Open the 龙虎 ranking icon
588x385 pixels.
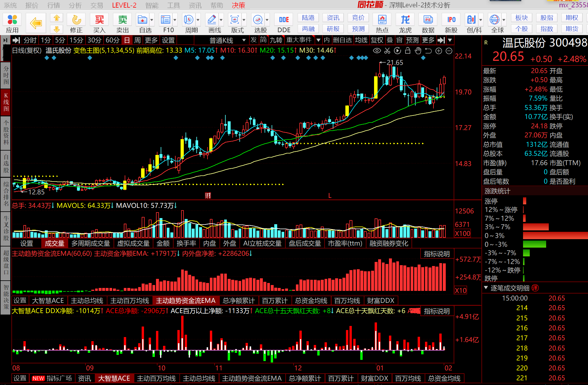[405, 23]
